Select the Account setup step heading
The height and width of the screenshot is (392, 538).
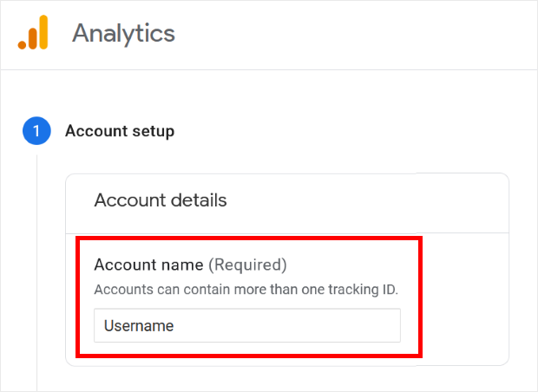tap(120, 132)
